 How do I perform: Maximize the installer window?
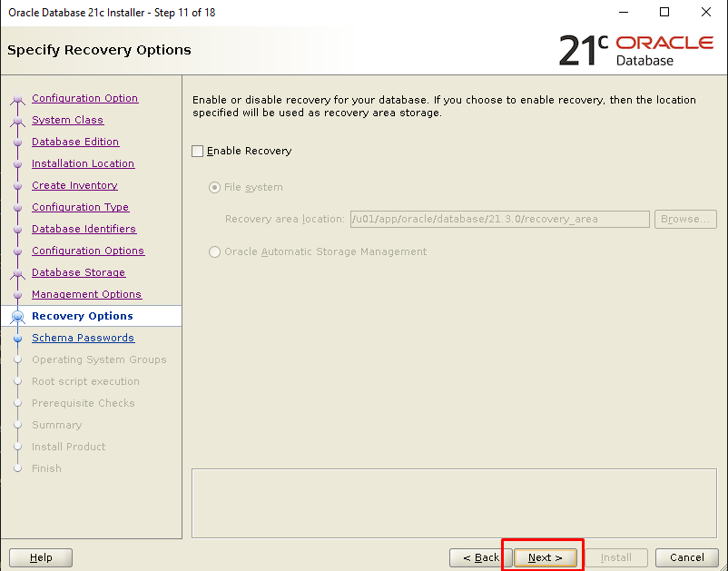(664, 12)
